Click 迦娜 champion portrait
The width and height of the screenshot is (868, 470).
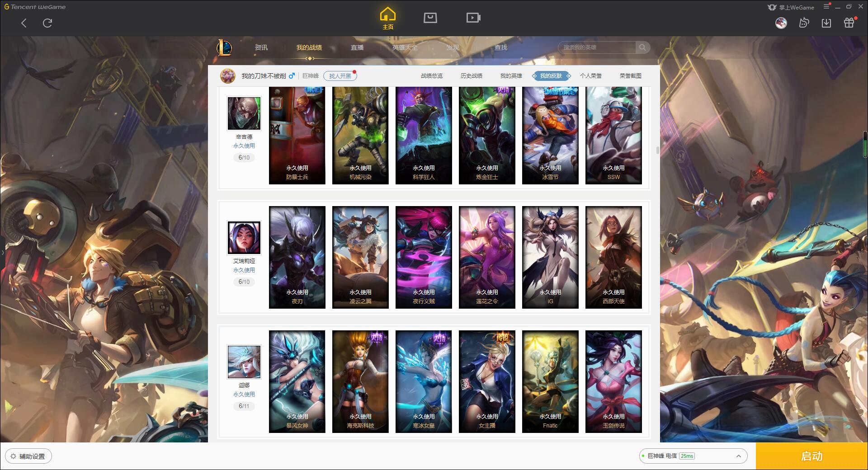[244, 362]
